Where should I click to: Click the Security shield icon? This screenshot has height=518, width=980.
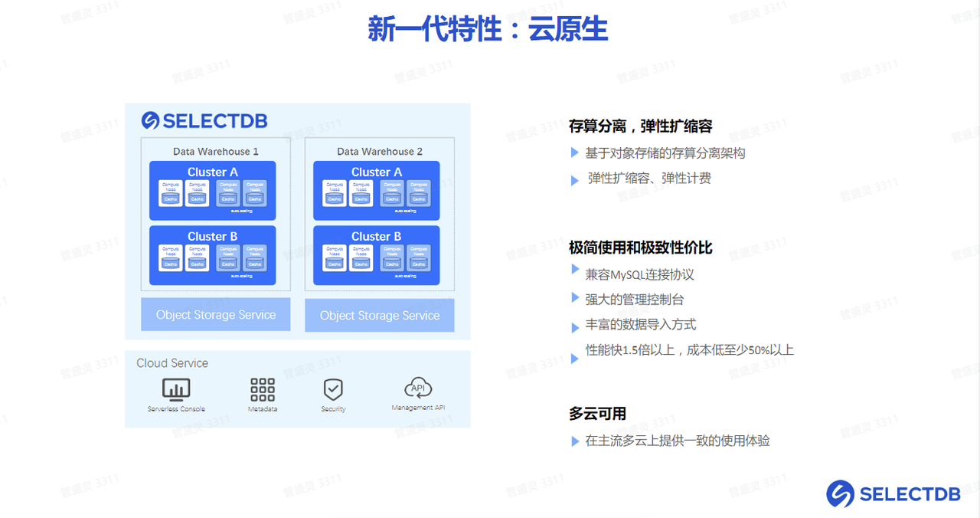[x=333, y=389]
